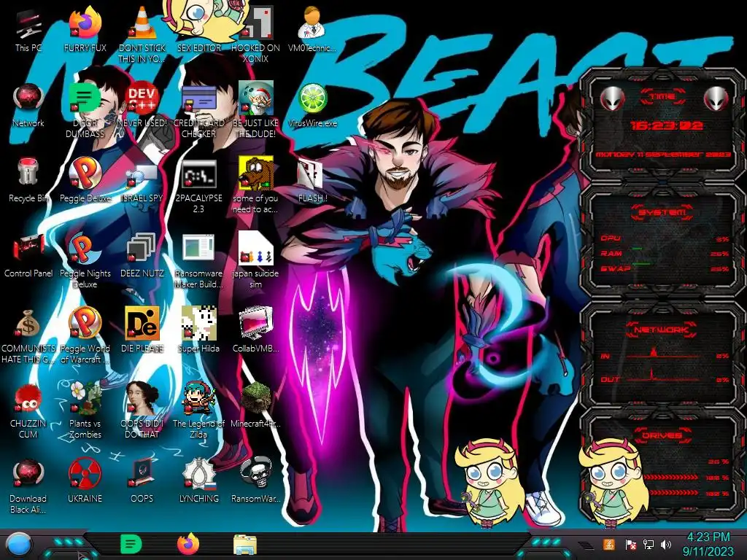Open the green chat app taskbar icon
The image size is (747, 560).
[131, 544]
